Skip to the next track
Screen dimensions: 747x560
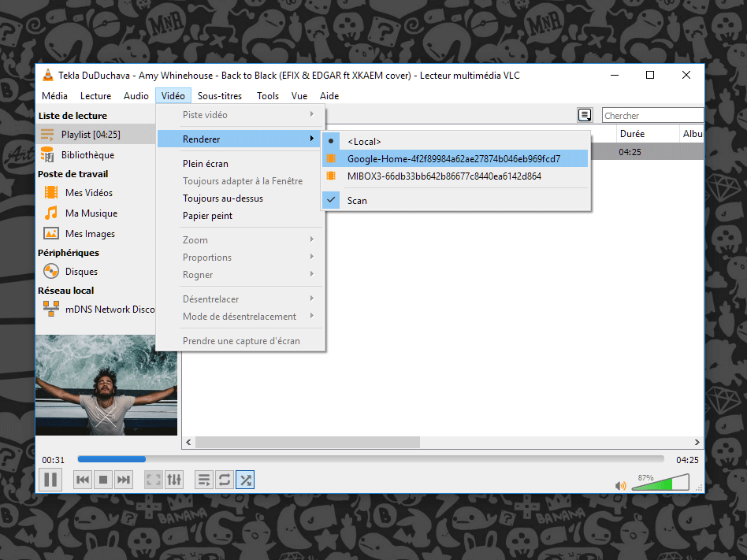tap(124, 480)
